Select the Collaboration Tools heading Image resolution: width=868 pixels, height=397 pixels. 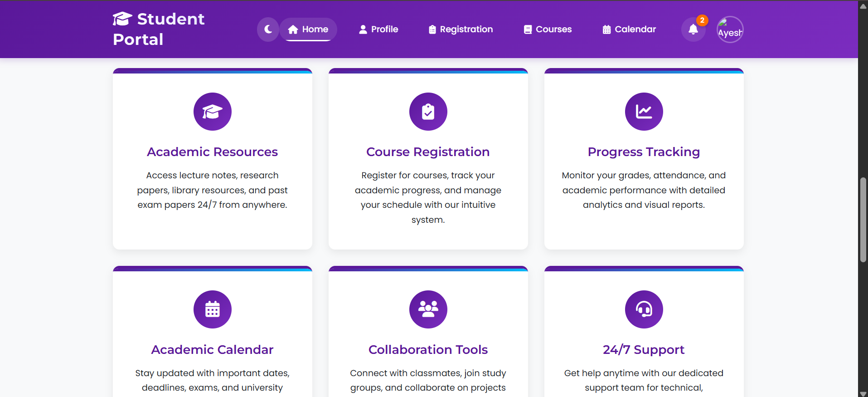[x=428, y=350]
